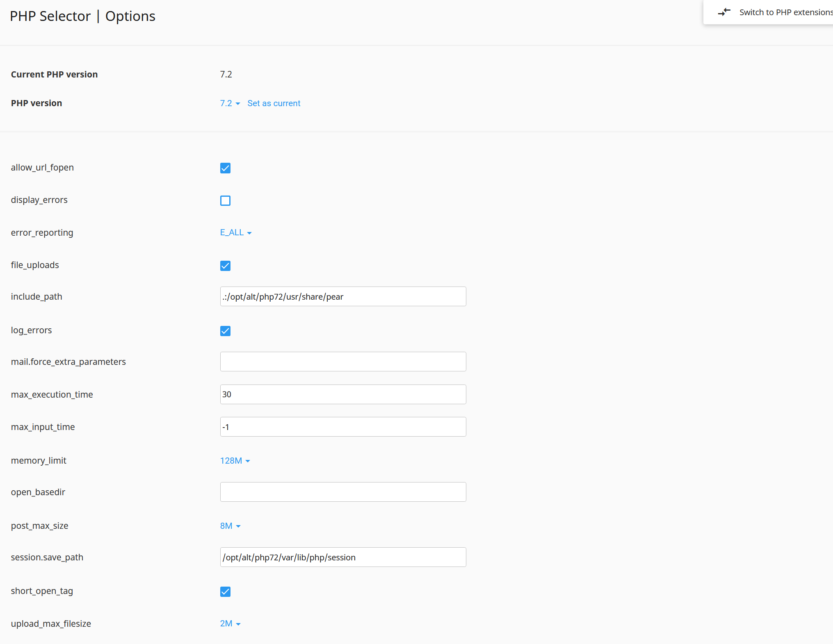The width and height of the screenshot is (833, 644).
Task: Uncheck the allow_url_fopen checkbox
Action: (x=225, y=168)
